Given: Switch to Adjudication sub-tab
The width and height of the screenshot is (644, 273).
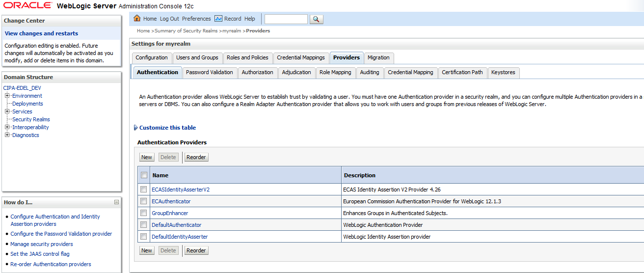Looking at the screenshot, I should 296,73.
